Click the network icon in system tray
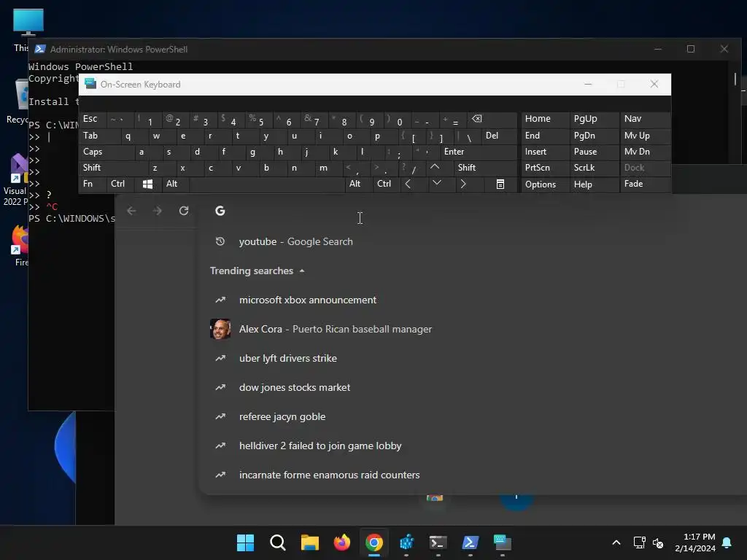Viewport: 747px width, 560px height. [x=639, y=542]
